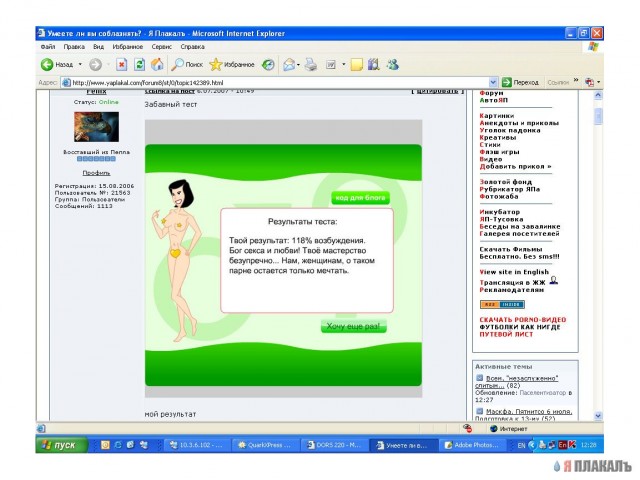The image size is (640, 480).
Task: Click the 'код для блога' green button
Action: coord(361,198)
